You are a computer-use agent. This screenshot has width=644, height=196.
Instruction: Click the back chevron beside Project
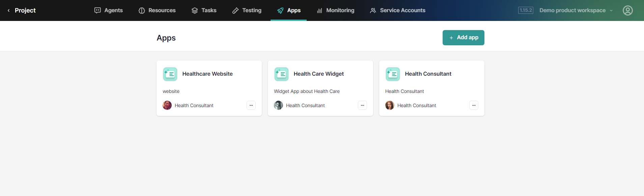point(8,10)
